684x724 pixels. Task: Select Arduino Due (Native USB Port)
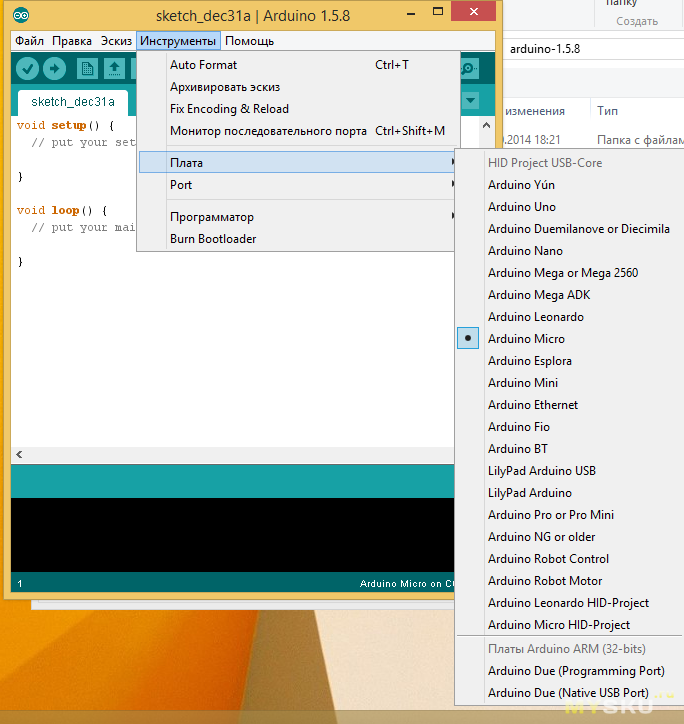[x=569, y=693]
